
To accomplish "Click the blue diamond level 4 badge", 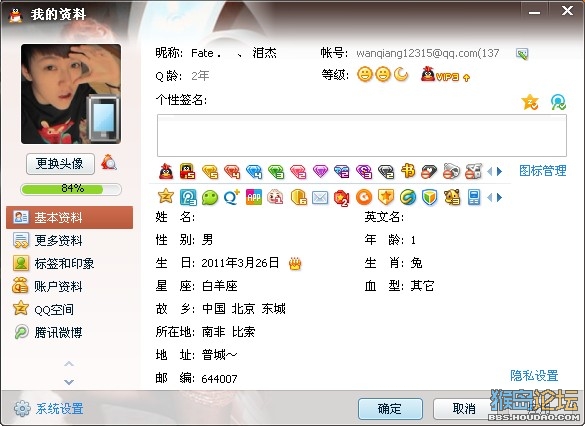I will (x=254, y=172).
